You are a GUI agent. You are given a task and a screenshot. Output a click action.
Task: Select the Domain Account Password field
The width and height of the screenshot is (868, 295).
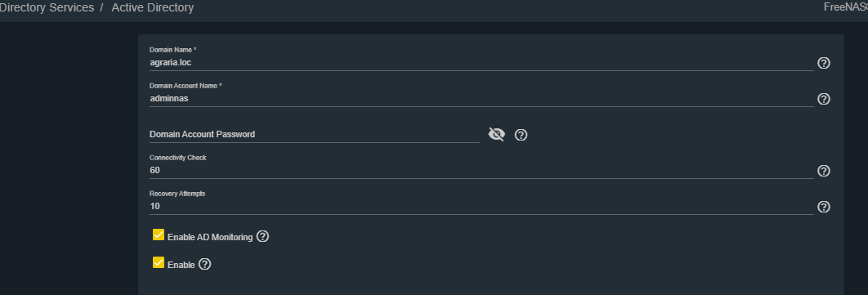(x=315, y=134)
